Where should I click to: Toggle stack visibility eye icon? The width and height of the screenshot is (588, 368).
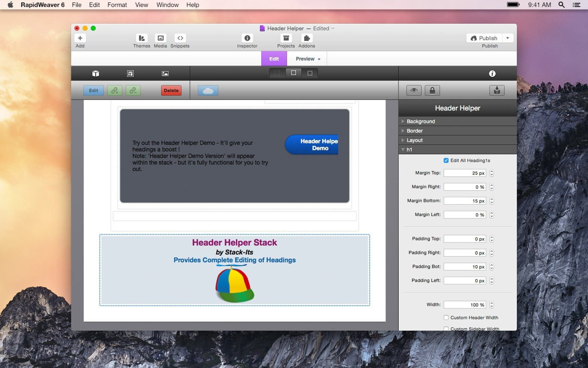[414, 90]
